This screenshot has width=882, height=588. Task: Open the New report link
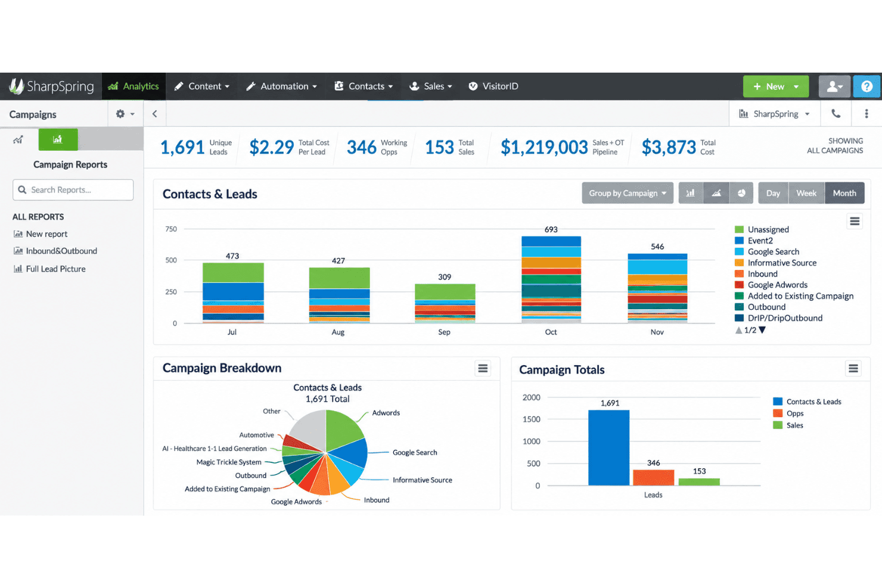click(41, 234)
